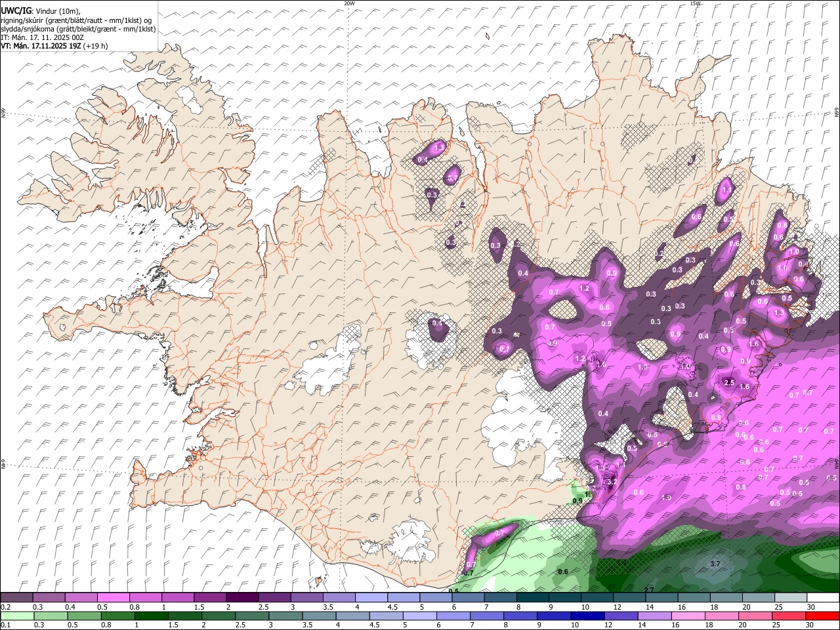Click the 'slydda/snjókoma (grátt/bleikt/grænt' description line
This screenshot has width=840, height=630.
(x=78, y=29)
